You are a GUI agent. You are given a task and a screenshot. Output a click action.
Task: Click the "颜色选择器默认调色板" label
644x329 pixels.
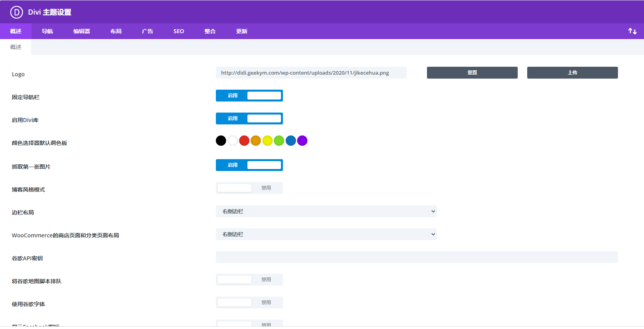pyautogui.click(x=39, y=143)
